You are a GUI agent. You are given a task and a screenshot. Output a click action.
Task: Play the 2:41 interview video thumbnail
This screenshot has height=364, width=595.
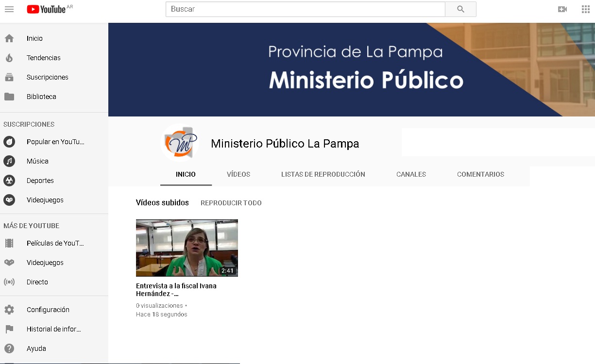pyautogui.click(x=187, y=248)
